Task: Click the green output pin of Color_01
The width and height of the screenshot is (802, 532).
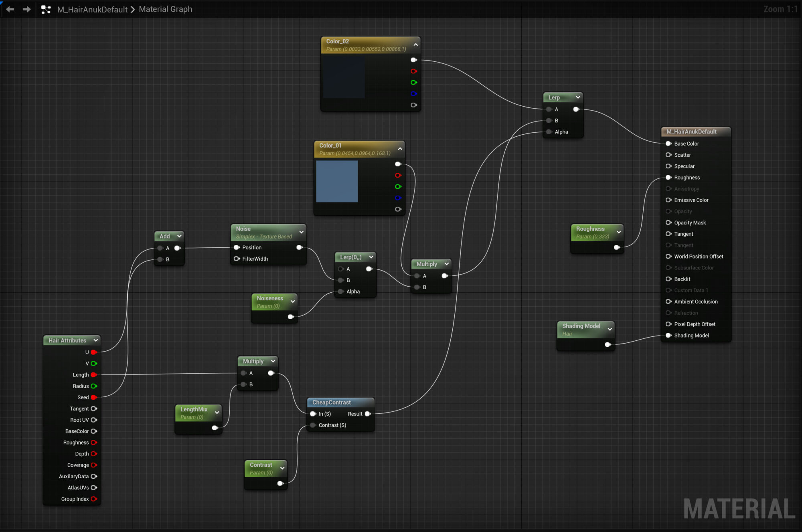Action: point(398,187)
